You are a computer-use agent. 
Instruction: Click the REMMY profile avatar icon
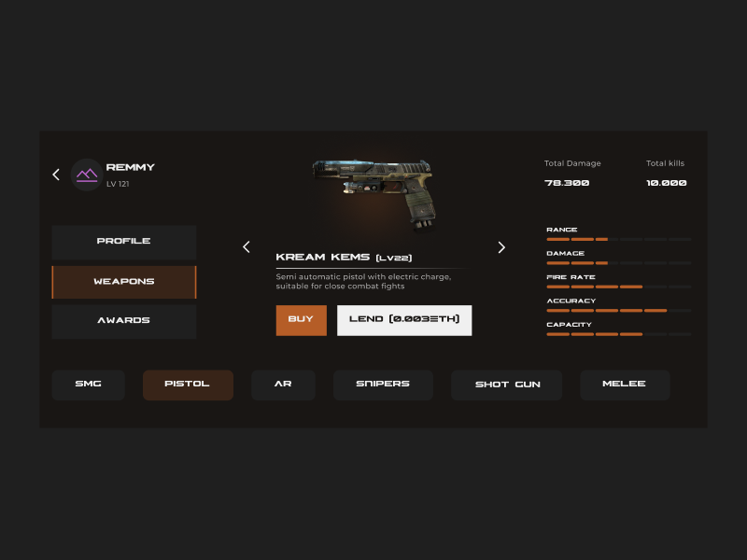[86, 175]
